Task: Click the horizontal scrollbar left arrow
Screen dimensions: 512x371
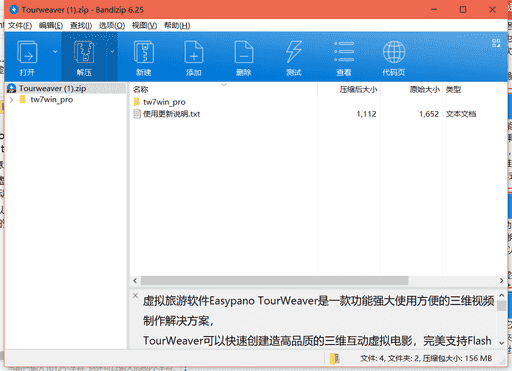Action: coord(135,281)
